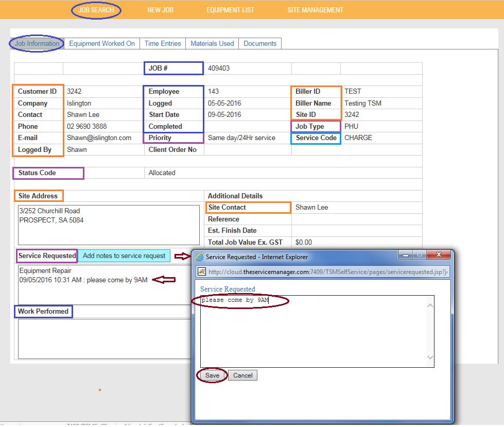
Task: Go to New Job in top navigation
Action: (x=160, y=10)
